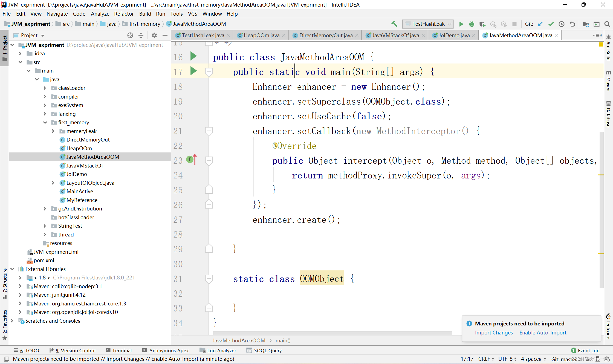Click Search Everywhere magnifier icon
This screenshot has height=364, width=613.
pos(607,24)
